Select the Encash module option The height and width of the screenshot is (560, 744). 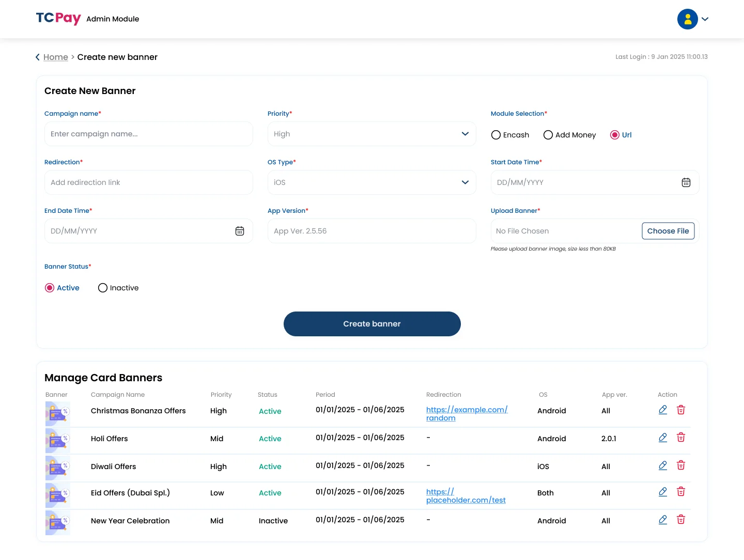tap(496, 135)
